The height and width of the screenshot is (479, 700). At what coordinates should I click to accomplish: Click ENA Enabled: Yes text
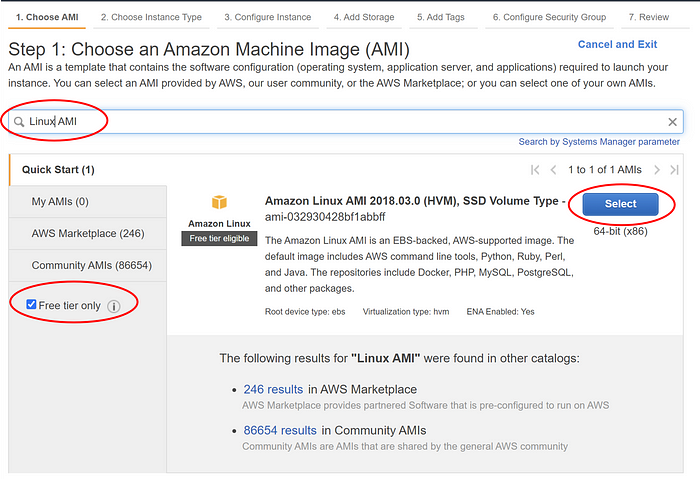500,312
